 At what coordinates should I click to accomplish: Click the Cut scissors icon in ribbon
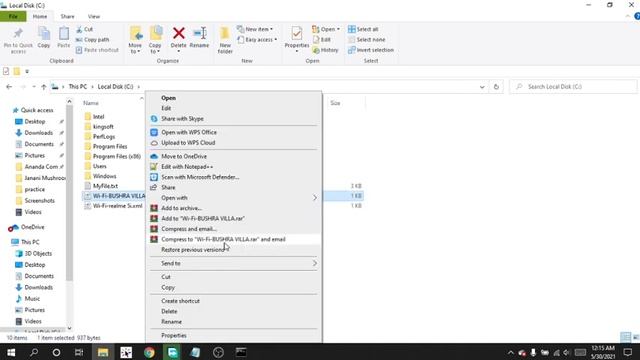[x=80, y=29]
